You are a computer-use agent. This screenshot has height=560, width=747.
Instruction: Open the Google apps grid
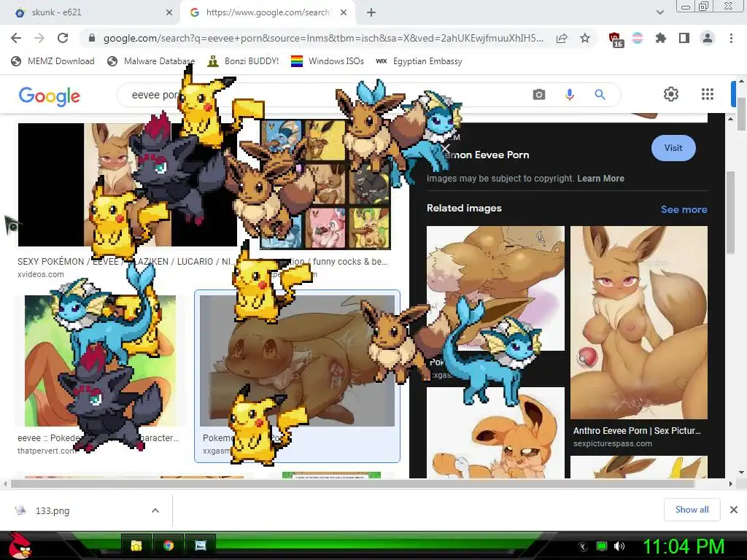(x=708, y=94)
